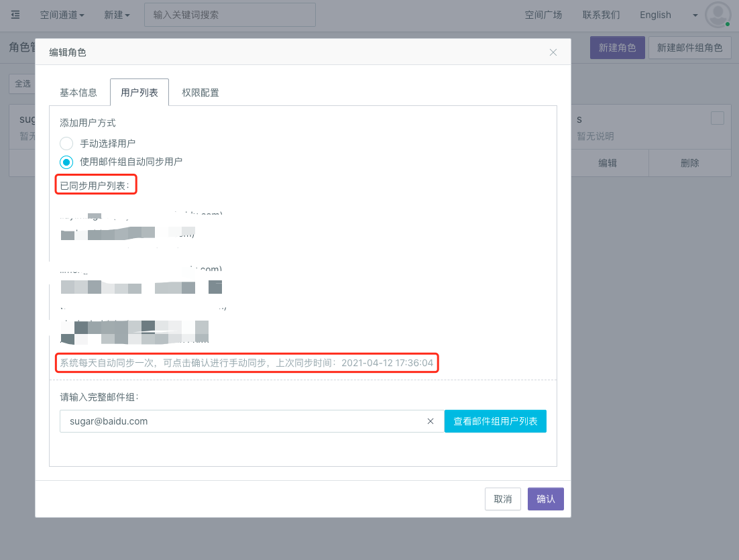Open 空间广场 in the top navigation
This screenshot has width=739, height=560.
[x=543, y=15]
